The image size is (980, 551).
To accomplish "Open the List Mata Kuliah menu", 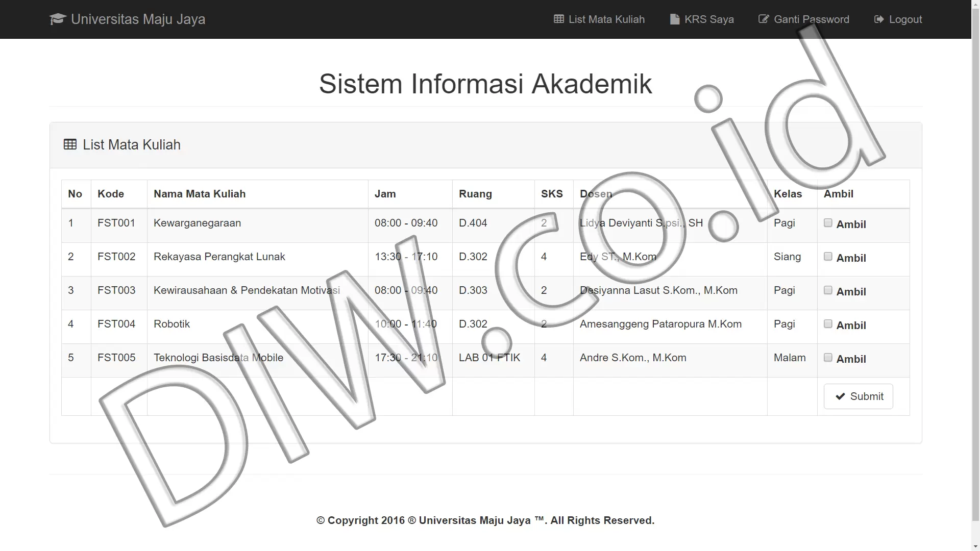I will tap(599, 19).
